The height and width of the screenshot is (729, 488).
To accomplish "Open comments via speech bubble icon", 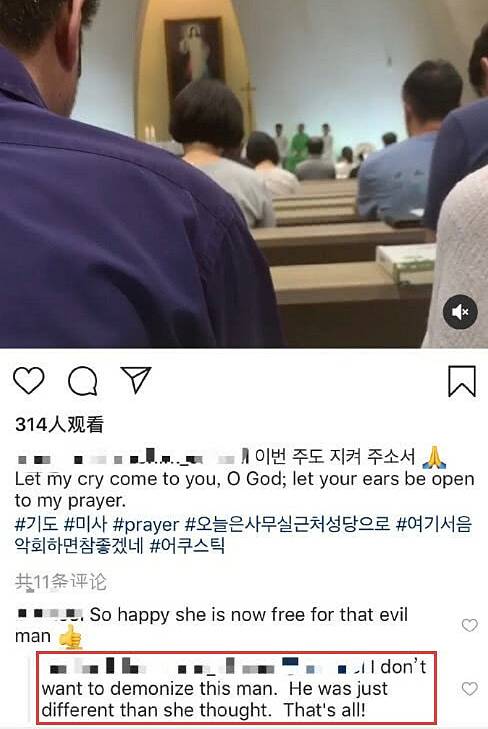I will [83, 381].
